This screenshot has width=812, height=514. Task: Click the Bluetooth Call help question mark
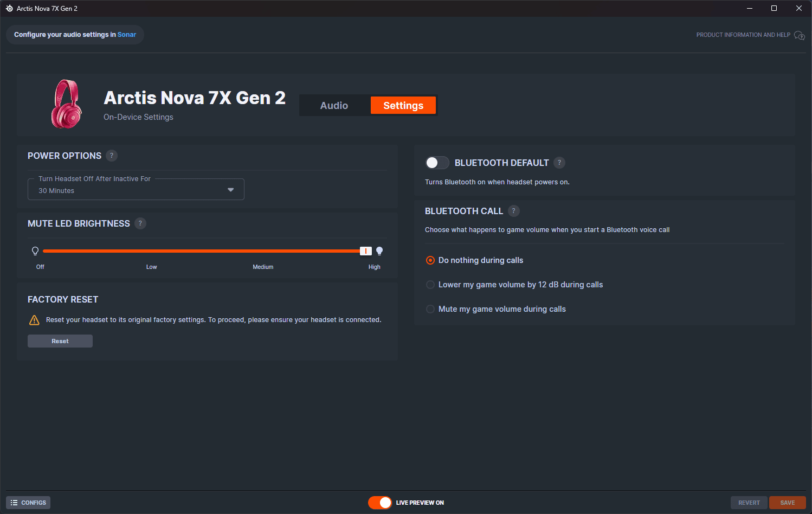click(x=513, y=211)
